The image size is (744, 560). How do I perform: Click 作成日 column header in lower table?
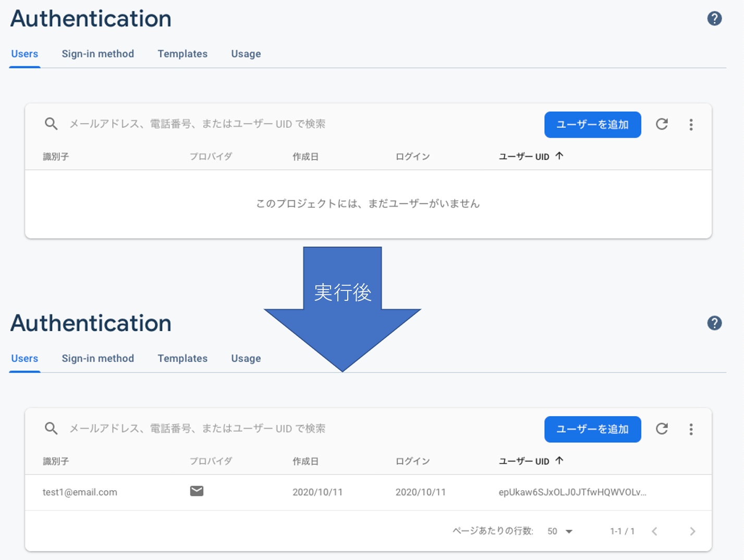coord(306,461)
